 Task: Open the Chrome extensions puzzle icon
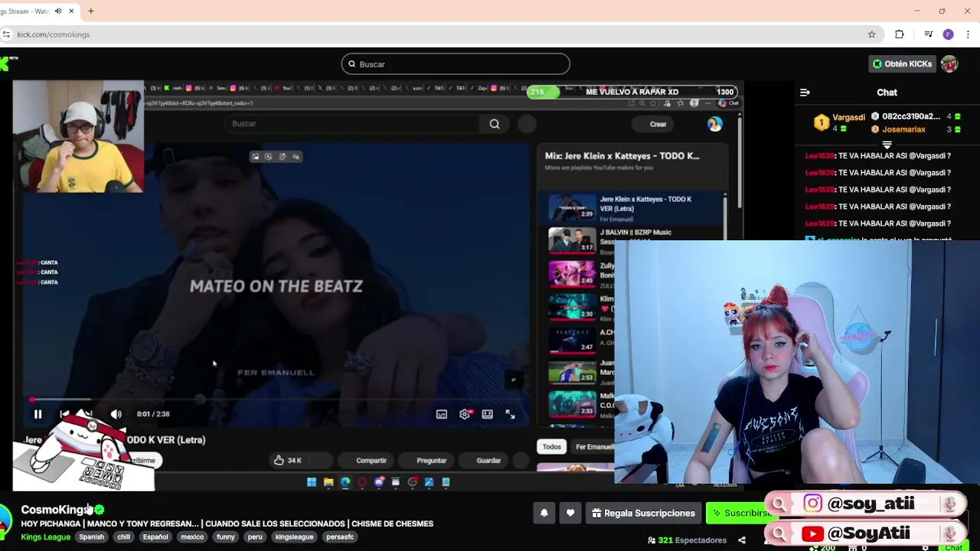pyautogui.click(x=900, y=34)
